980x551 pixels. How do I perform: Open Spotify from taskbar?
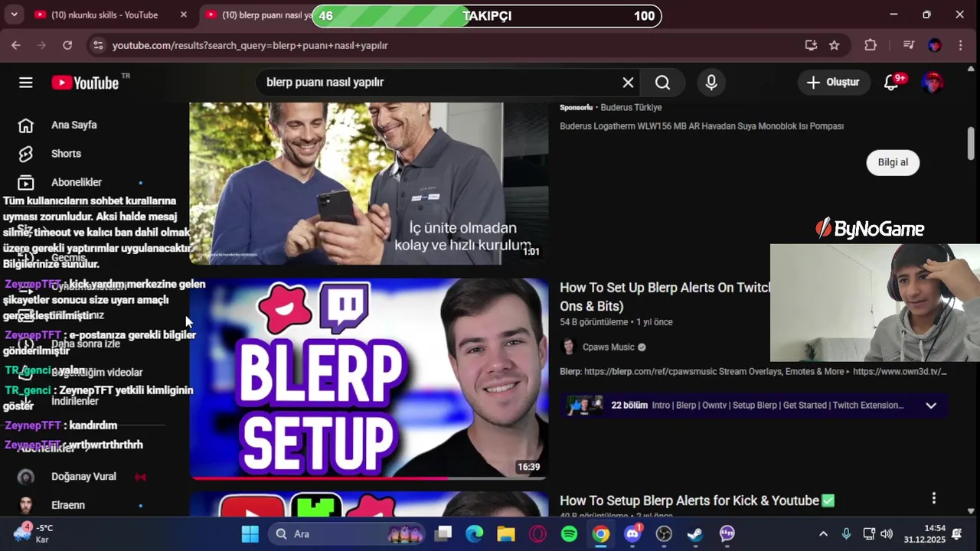click(x=569, y=533)
